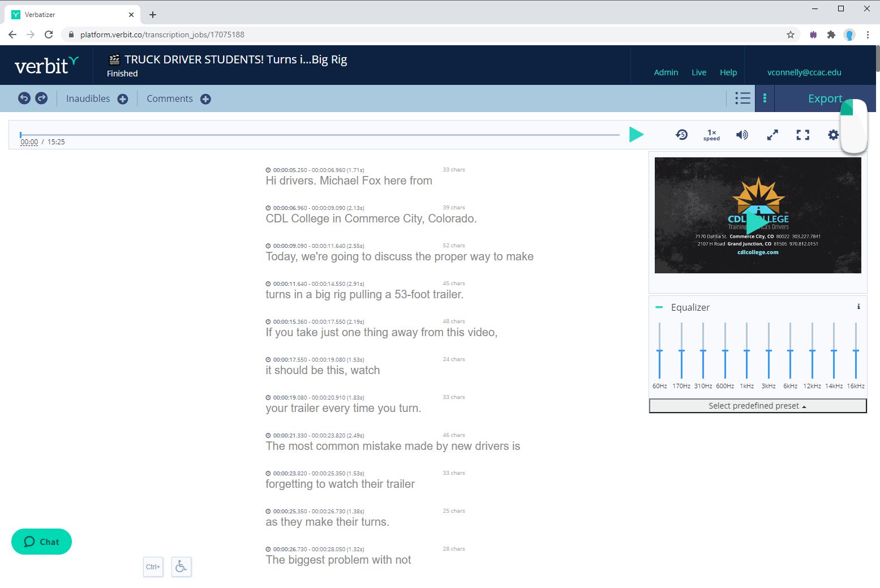
Task: Click the Inaudibles label
Action: point(88,98)
